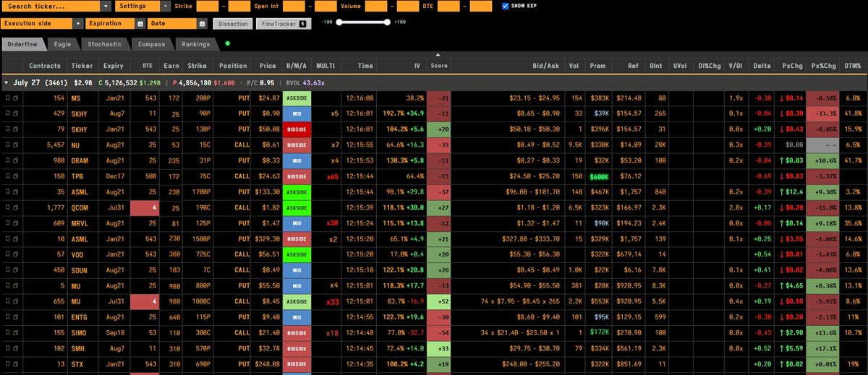Copy the MS order row
The width and height of the screenshot is (868, 375).
[x=15, y=98]
